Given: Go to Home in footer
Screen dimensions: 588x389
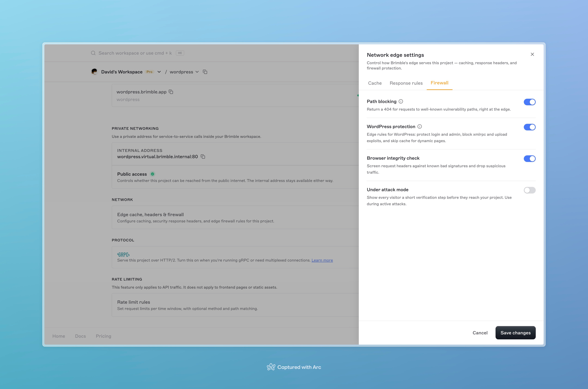Looking at the screenshot, I should tap(59, 336).
